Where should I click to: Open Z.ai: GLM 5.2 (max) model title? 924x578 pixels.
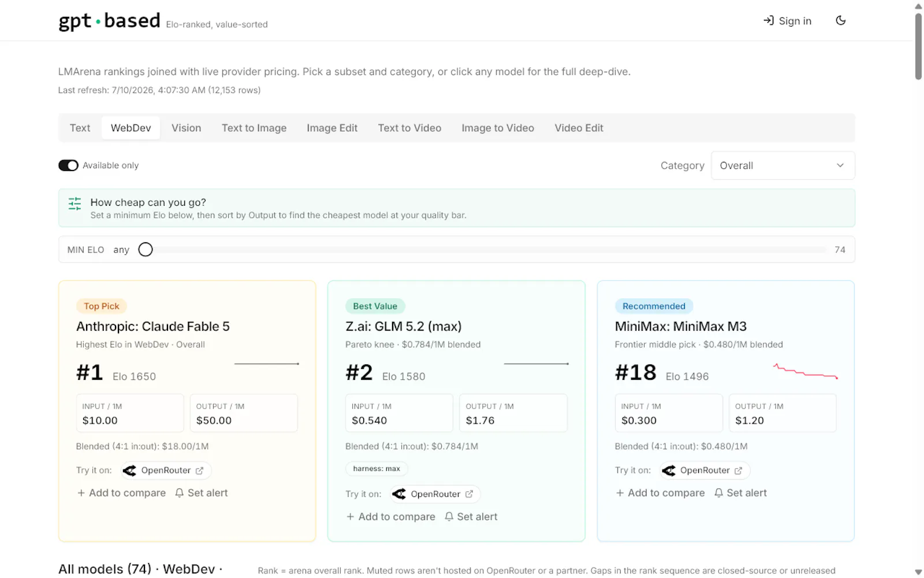(404, 327)
